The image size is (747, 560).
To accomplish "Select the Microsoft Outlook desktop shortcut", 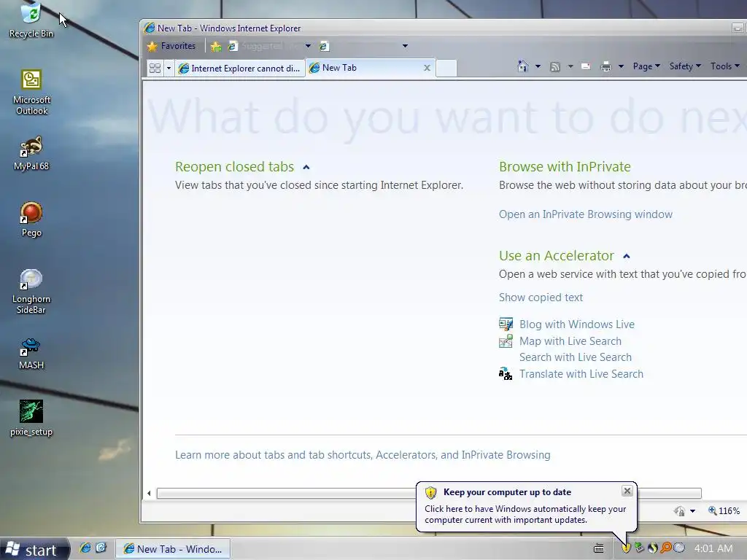I will tap(31, 91).
